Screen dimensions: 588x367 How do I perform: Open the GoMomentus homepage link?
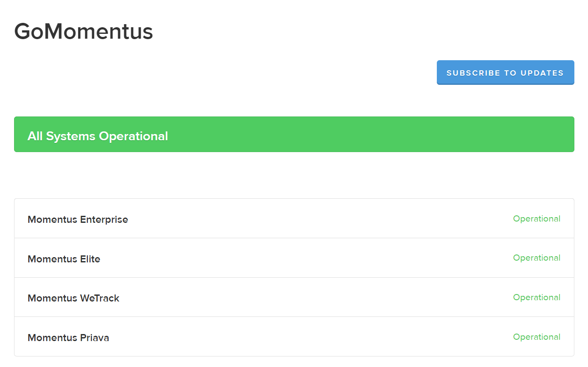point(83,31)
